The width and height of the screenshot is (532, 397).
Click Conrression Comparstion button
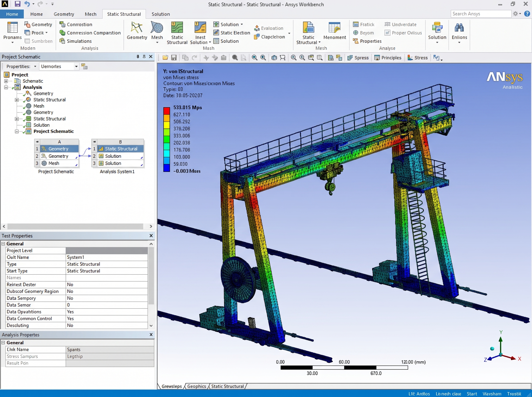pos(90,33)
